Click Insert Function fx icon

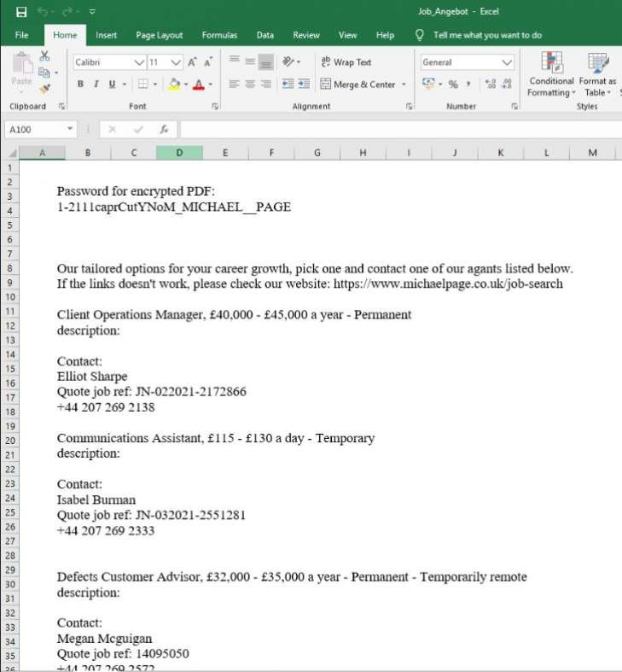point(164,129)
